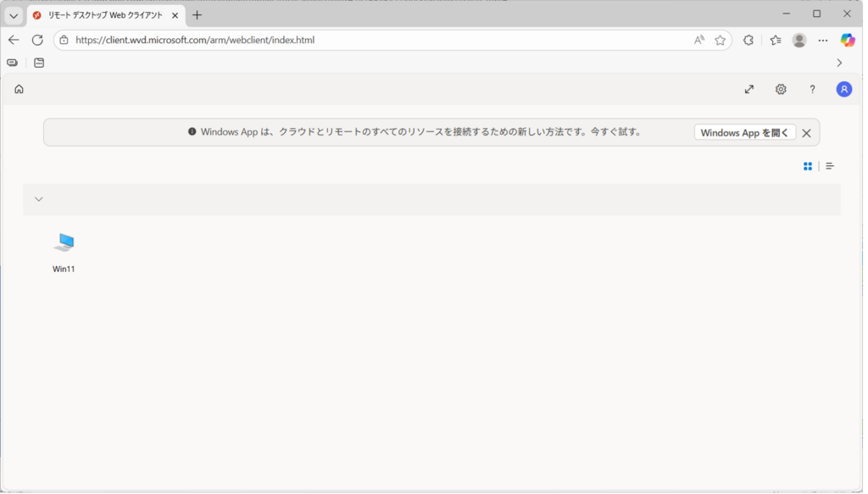
Task: Add this page to favorites with star icon
Action: click(x=721, y=40)
